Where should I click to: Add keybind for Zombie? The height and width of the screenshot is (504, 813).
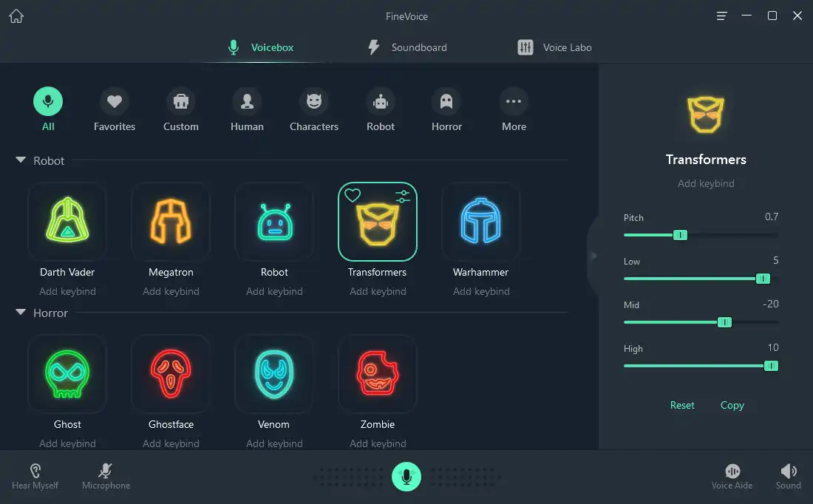coord(378,444)
